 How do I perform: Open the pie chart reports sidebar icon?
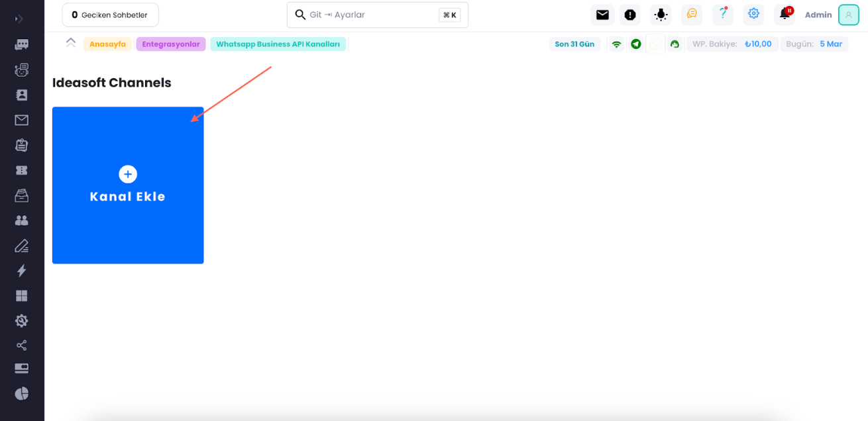click(22, 393)
